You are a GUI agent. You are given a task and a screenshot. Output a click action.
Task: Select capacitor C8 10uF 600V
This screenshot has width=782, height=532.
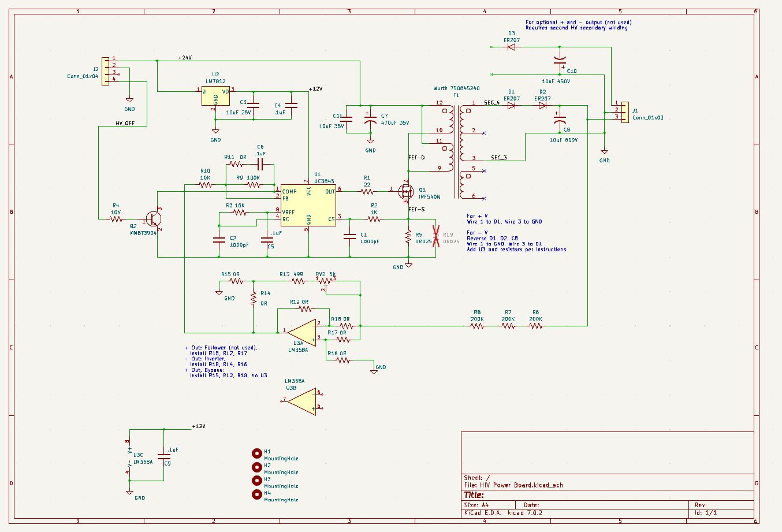point(559,120)
